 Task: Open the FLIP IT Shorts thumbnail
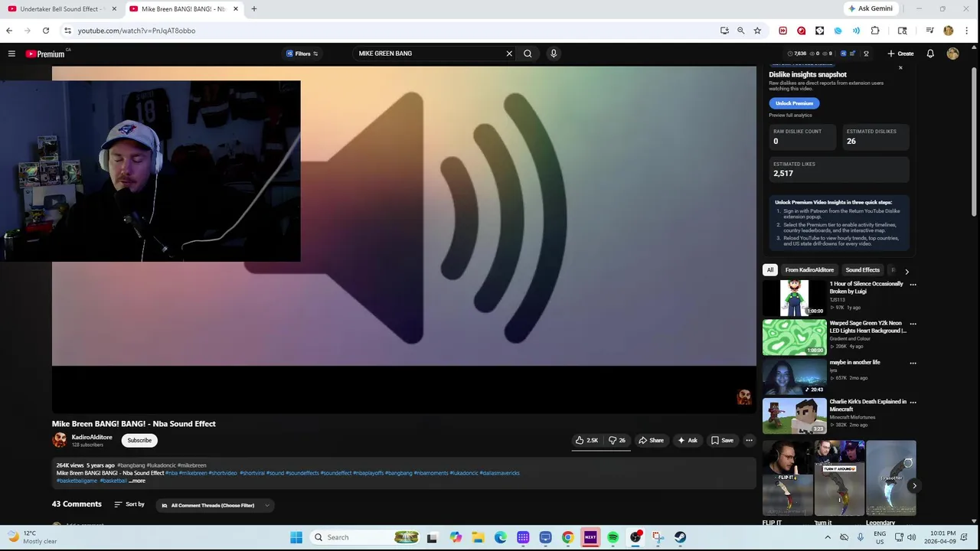787,478
